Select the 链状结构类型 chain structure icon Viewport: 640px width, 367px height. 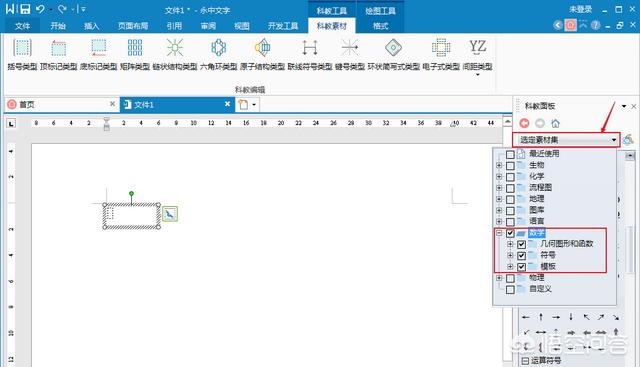click(175, 48)
